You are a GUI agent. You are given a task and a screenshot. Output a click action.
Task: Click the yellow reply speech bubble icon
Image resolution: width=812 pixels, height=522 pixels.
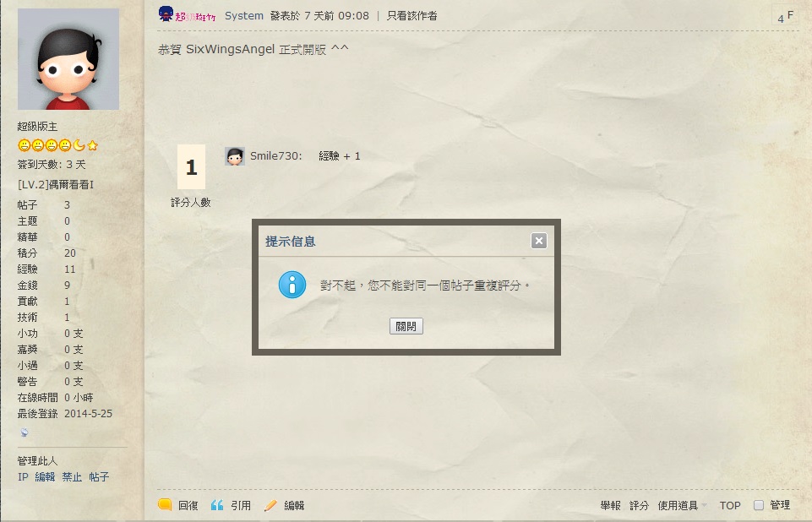click(x=165, y=505)
